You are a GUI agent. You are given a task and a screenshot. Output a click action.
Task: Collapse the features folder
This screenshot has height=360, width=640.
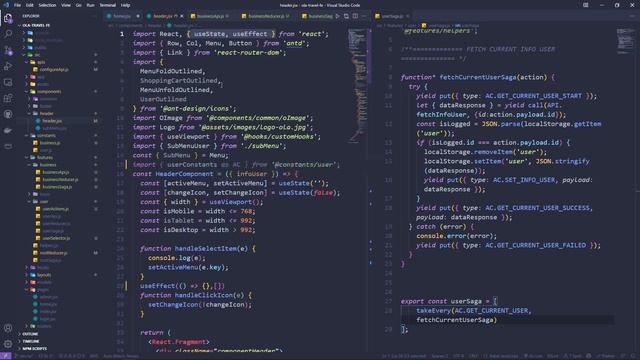coord(45,158)
